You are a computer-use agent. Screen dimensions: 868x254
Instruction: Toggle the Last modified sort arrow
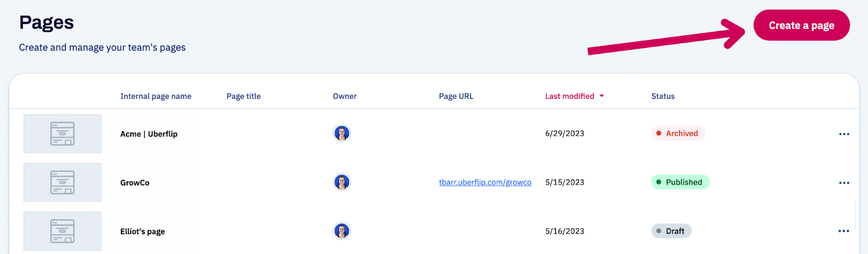point(602,96)
